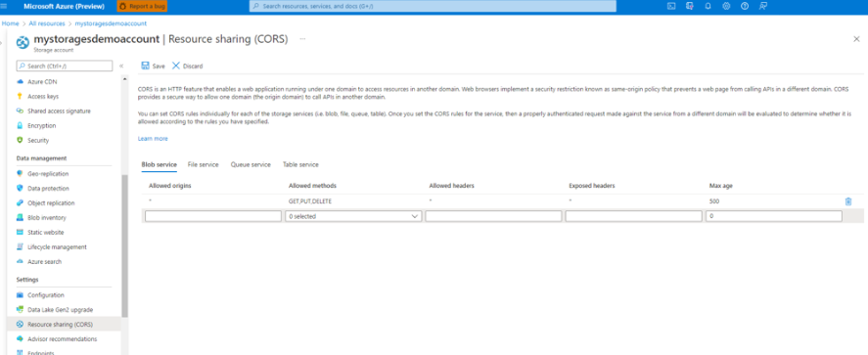Screen dimensions: 868x355
Task: Close the Resource sharing (CORS) blade
Action: pyautogui.click(x=856, y=39)
